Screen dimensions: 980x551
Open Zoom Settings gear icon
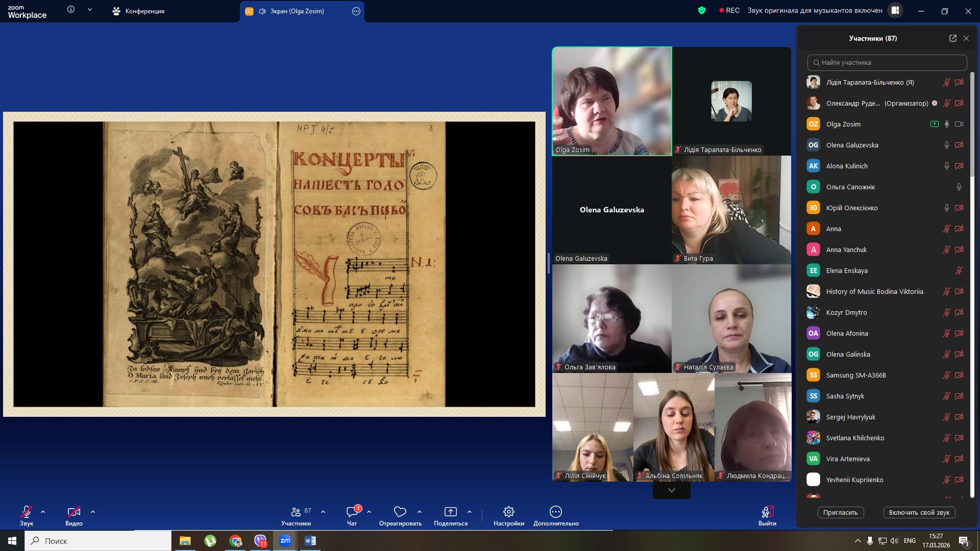508,512
